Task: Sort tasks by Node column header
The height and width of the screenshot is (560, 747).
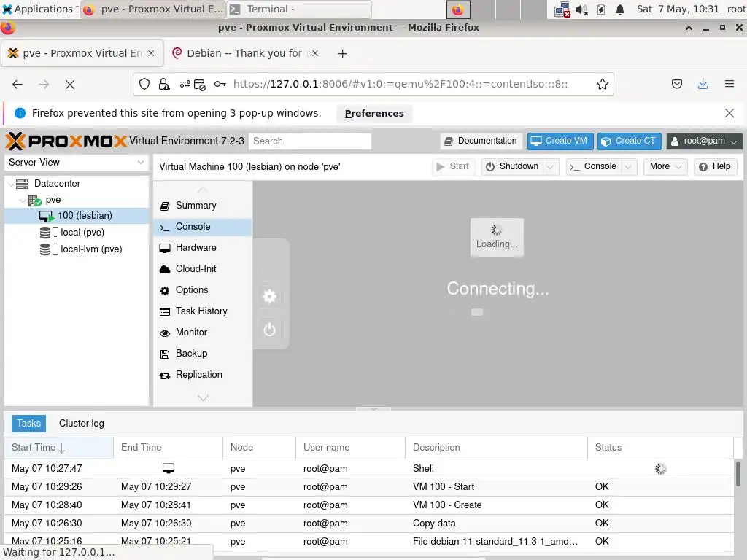Action: point(260,448)
